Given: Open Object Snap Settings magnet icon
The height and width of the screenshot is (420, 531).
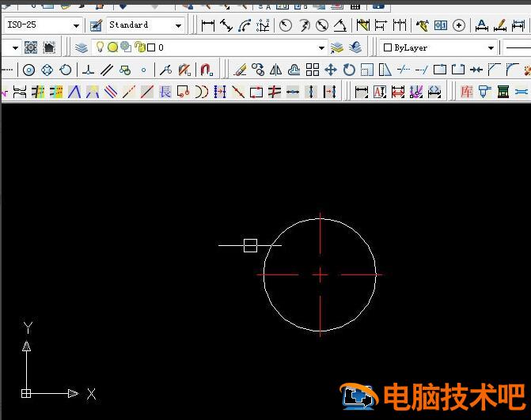Looking at the screenshot, I should 207,70.
